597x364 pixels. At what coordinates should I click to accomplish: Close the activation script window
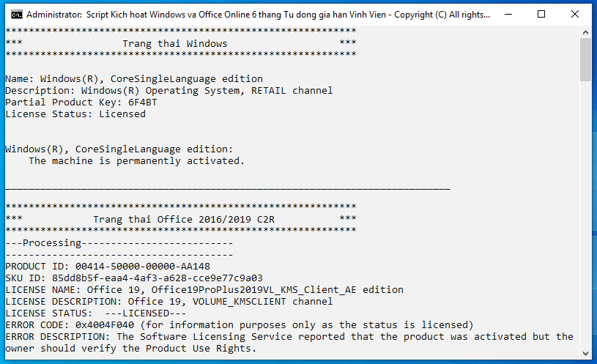click(x=575, y=14)
